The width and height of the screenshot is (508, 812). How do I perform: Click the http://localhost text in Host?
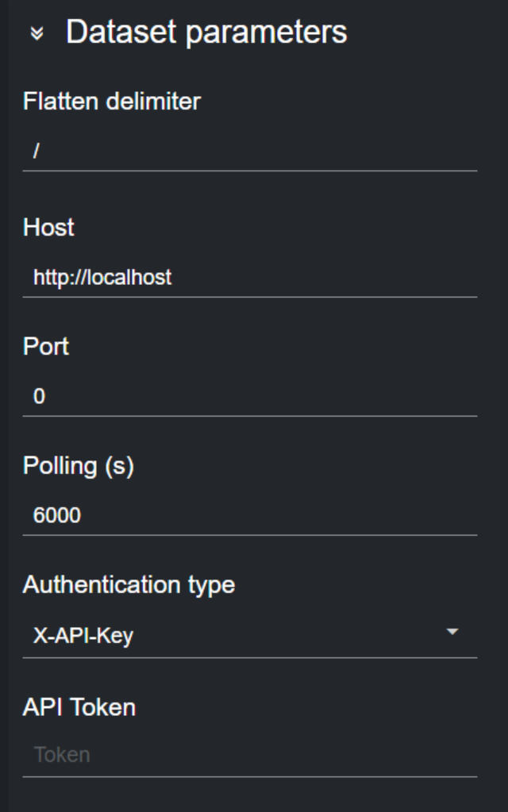102,278
